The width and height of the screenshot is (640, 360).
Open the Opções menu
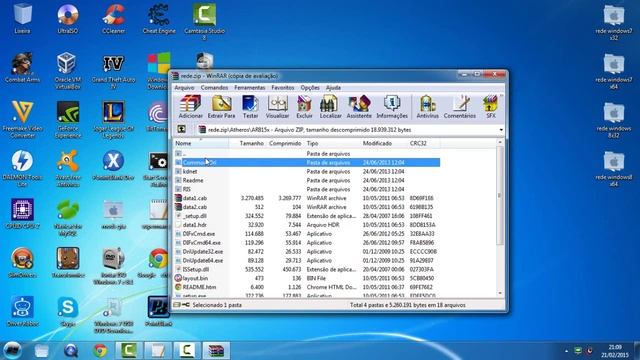310,88
